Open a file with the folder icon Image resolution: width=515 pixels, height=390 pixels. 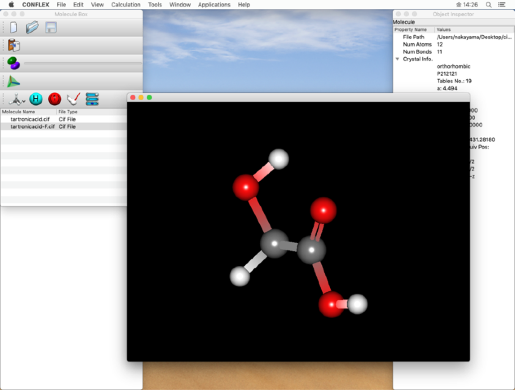32,27
